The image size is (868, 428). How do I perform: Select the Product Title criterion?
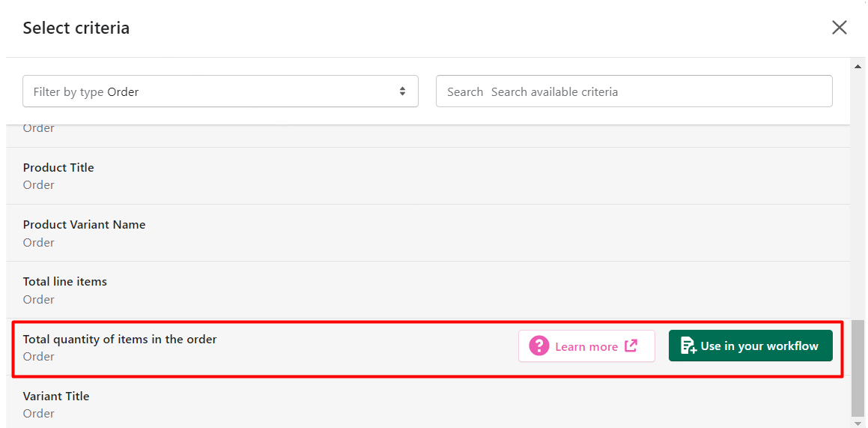pos(428,176)
